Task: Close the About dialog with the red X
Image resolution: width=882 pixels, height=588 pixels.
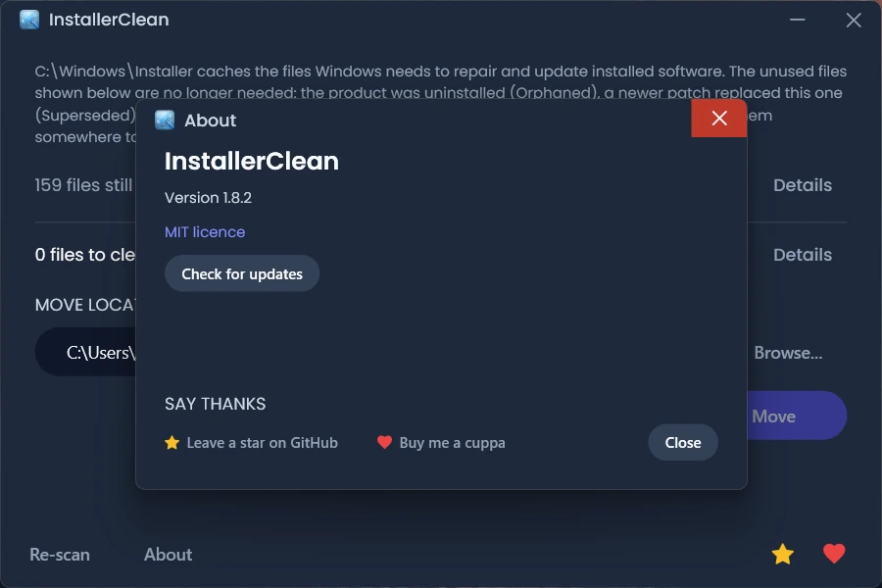Action: pos(719,119)
